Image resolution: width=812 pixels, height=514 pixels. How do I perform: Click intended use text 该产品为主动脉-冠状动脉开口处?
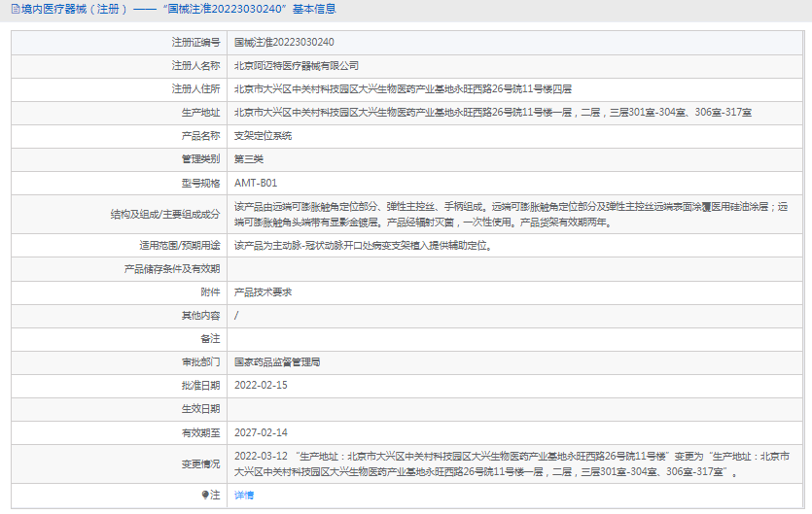coord(363,246)
